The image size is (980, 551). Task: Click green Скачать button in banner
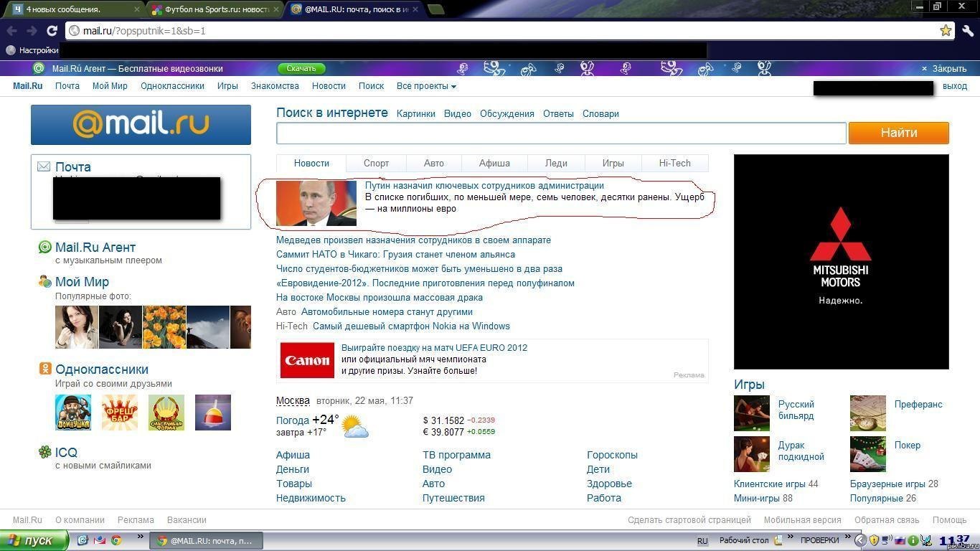coord(301,68)
